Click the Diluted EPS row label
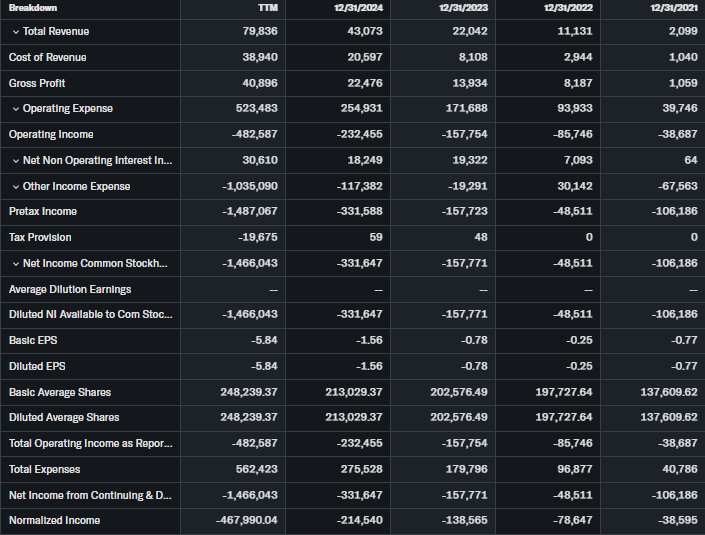Viewport: 705px width, 535px height. [36, 366]
